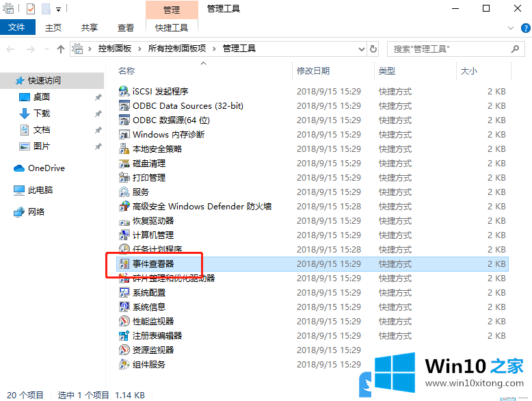Screen dimensions: 532x401
Task: Click the 管理 contextual tab header
Action: (x=172, y=10)
